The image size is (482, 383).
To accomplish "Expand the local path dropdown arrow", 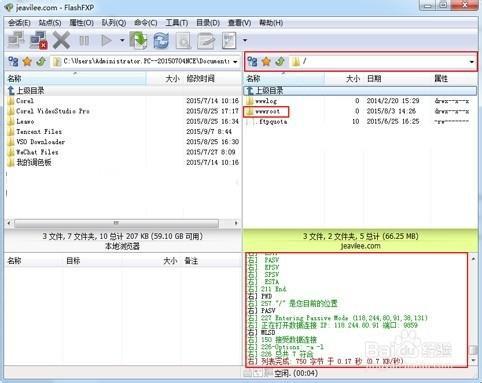I will tap(235, 62).
